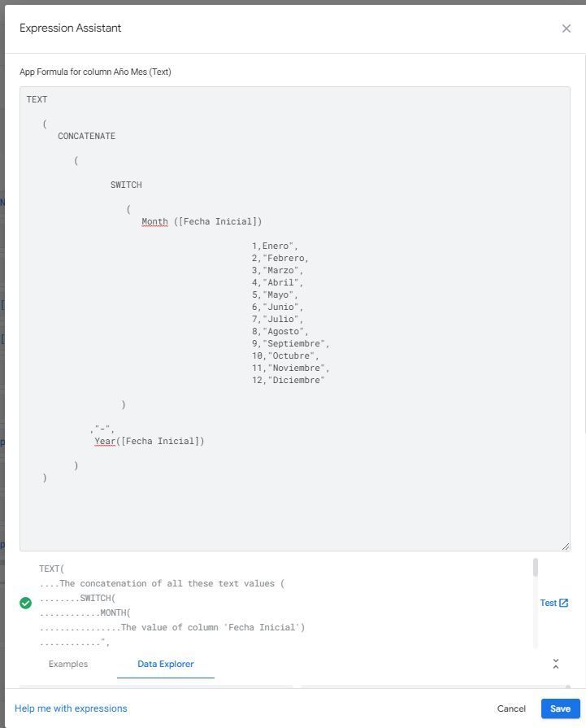Open the Test link with external icon
The width and height of the screenshot is (586, 728).
pos(554,603)
